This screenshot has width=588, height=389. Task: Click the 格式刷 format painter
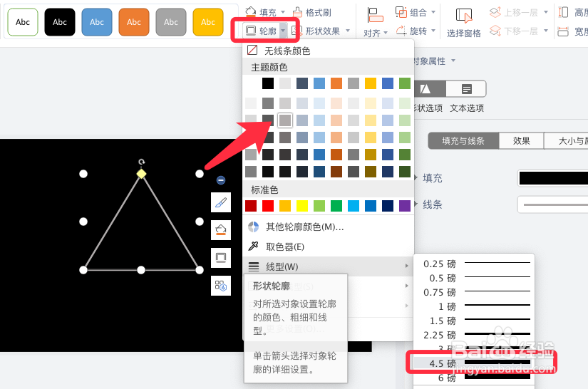(x=311, y=12)
